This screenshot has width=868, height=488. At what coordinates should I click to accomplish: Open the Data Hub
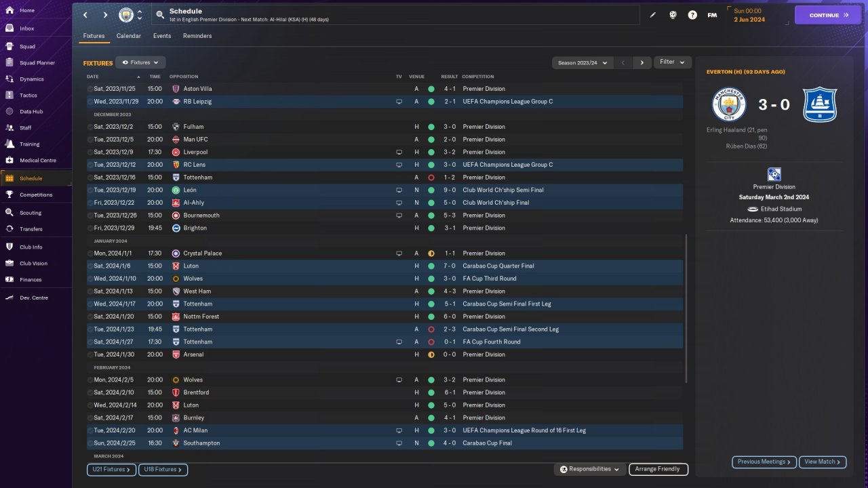pyautogui.click(x=31, y=112)
